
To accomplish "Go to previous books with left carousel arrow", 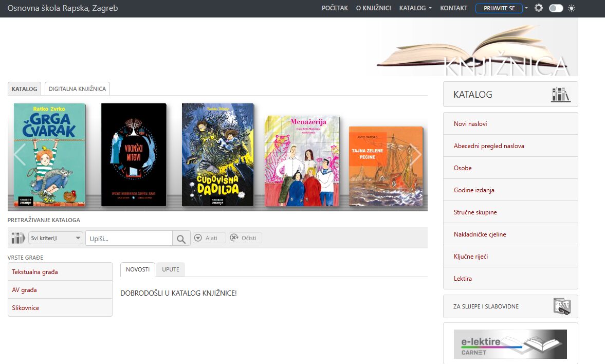I will (x=20, y=155).
